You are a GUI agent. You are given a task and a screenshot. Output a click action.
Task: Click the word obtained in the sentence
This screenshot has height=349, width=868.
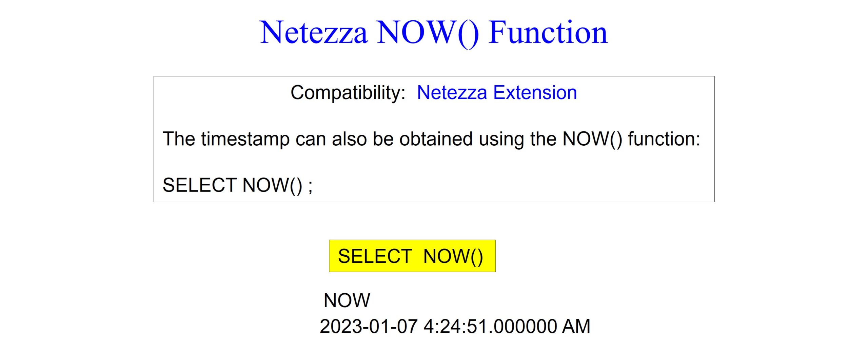[x=436, y=139]
